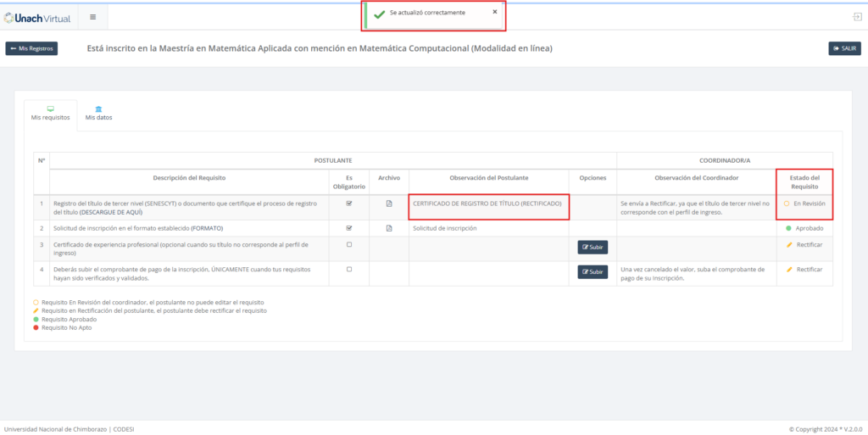The height and width of the screenshot is (435, 868).
Task: Click the Mis Registros back button
Action: click(31, 48)
